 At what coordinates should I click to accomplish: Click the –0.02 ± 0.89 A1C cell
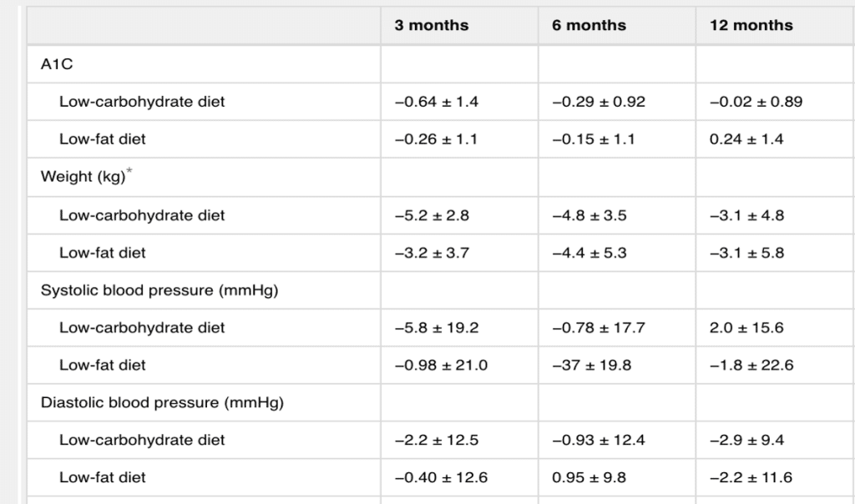point(756,102)
